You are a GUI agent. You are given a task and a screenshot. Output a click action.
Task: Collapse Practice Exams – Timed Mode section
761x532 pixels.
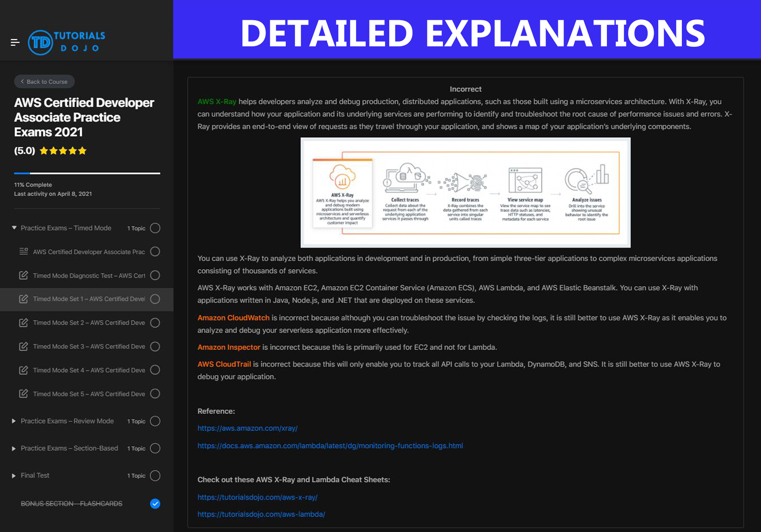coord(14,228)
